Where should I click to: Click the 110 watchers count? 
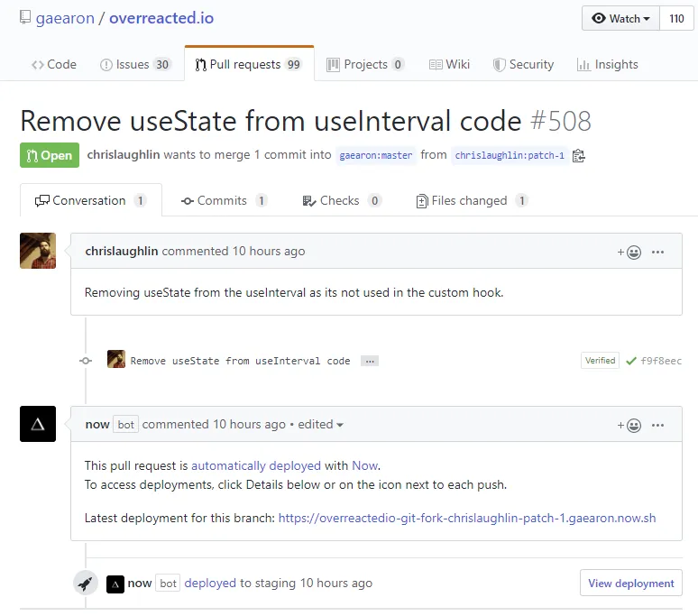pyautogui.click(x=676, y=18)
